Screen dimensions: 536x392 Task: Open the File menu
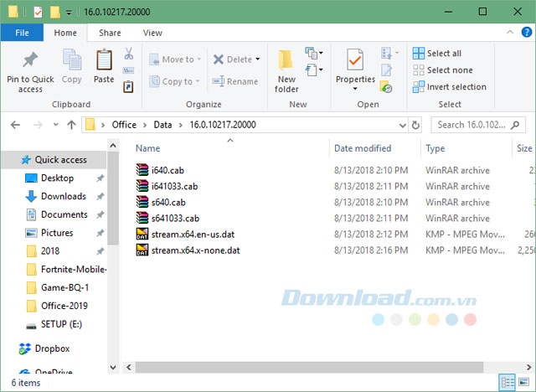point(23,33)
